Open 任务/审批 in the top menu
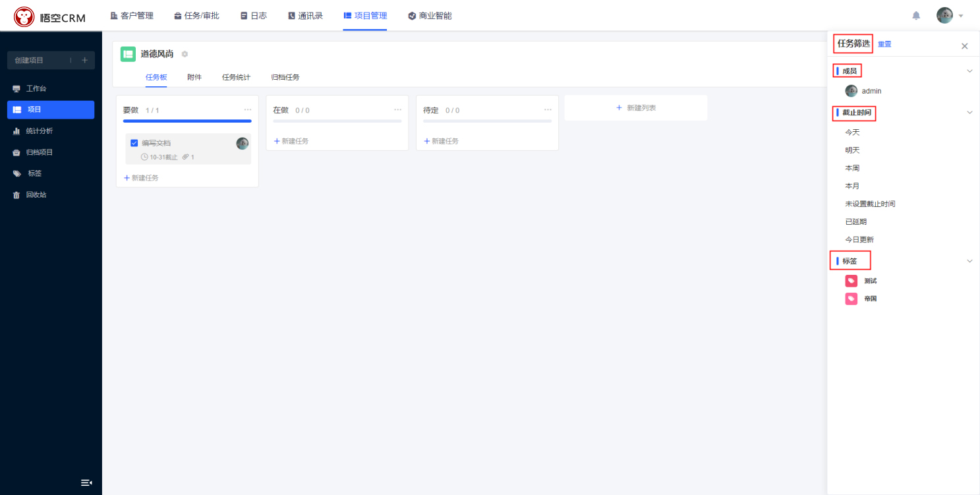 point(196,16)
